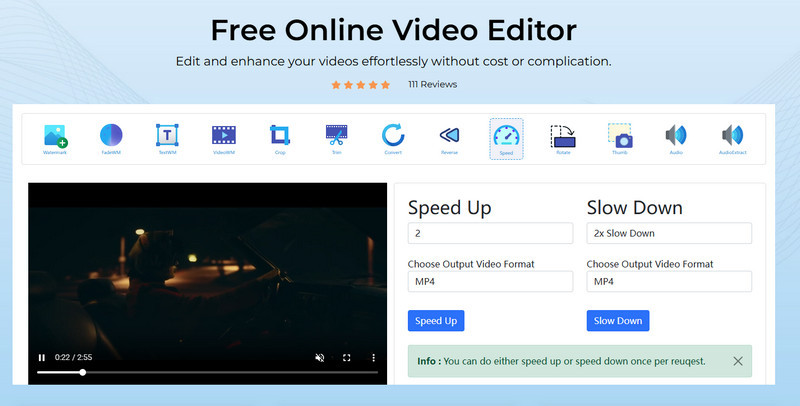Viewport: 800px width, 406px height.
Task: Pause the video playback
Action: 42,358
